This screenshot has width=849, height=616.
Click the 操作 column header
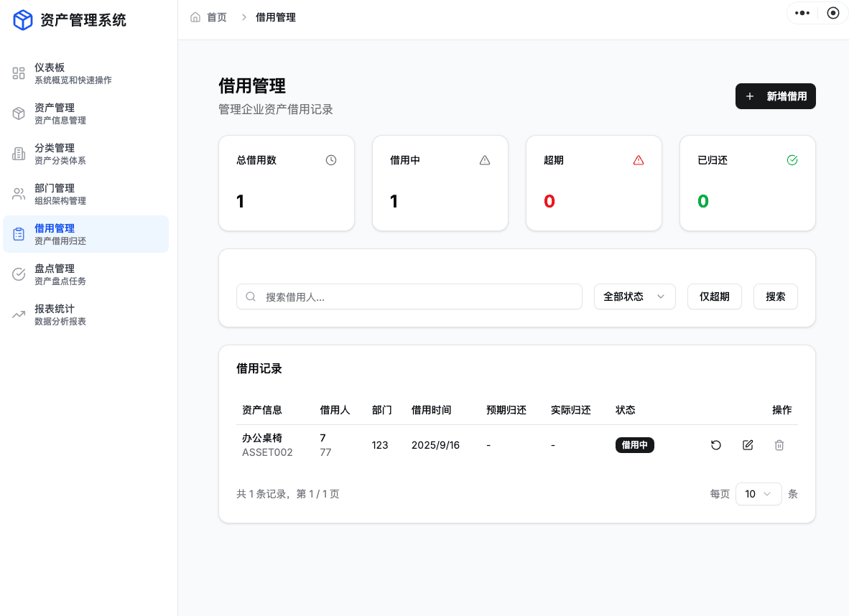(x=782, y=410)
